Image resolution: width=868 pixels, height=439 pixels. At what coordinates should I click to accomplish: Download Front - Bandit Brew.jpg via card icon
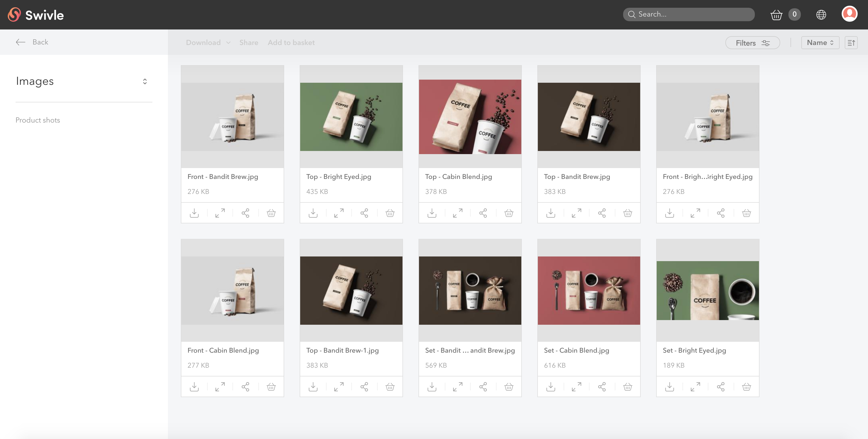[x=194, y=213]
